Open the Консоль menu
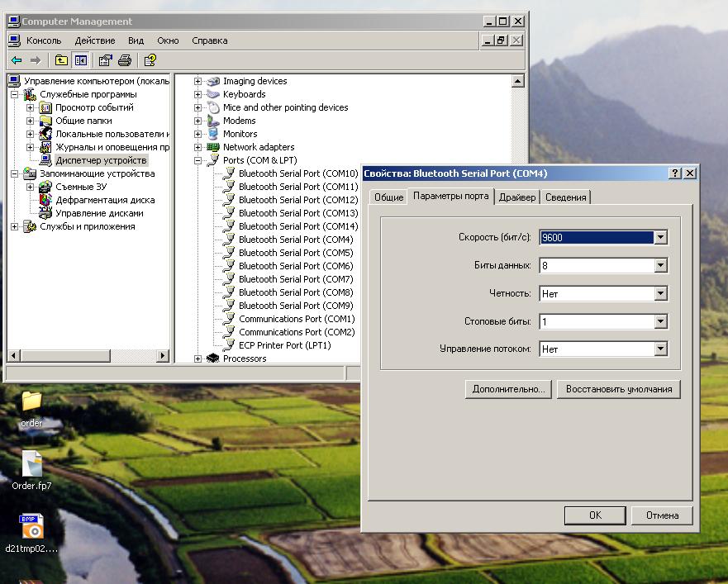The height and width of the screenshot is (584, 728). coord(44,40)
